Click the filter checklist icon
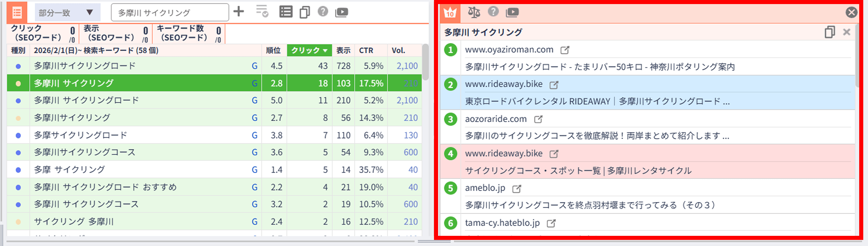 coord(262,12)
